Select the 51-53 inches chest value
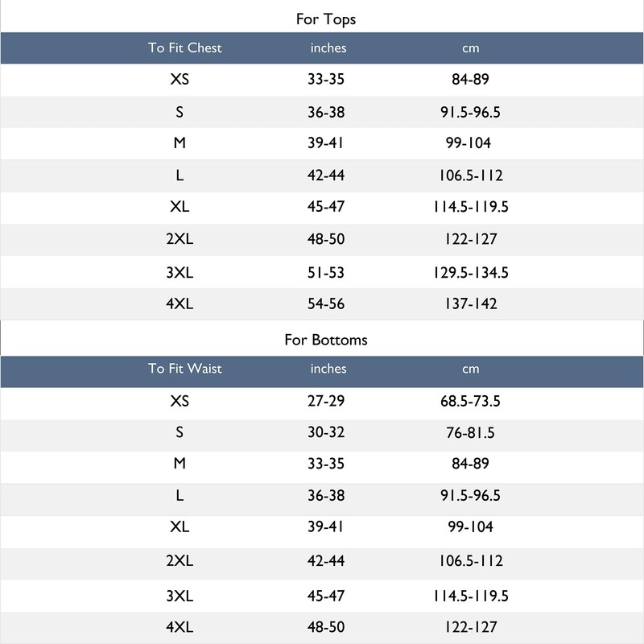644x644 pixels. coord(326,272)
